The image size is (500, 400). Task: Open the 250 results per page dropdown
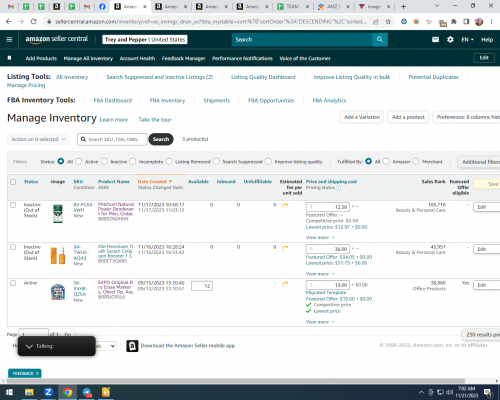482,334
